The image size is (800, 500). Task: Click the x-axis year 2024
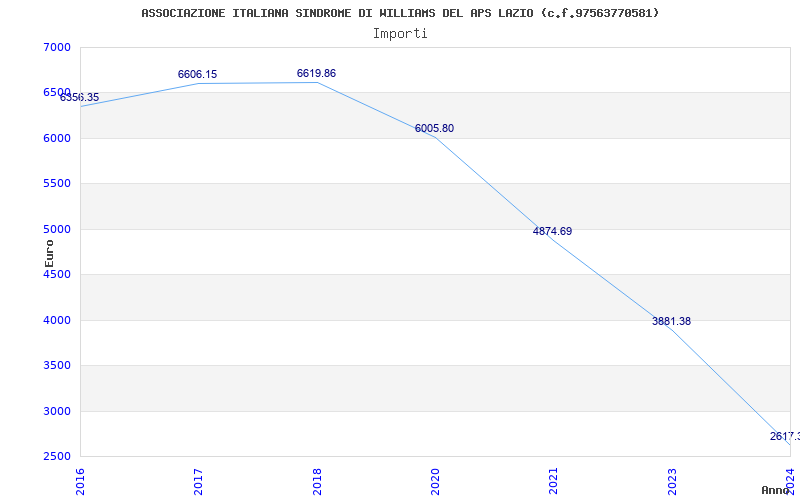pyautogui.click(x=790, y=482)
